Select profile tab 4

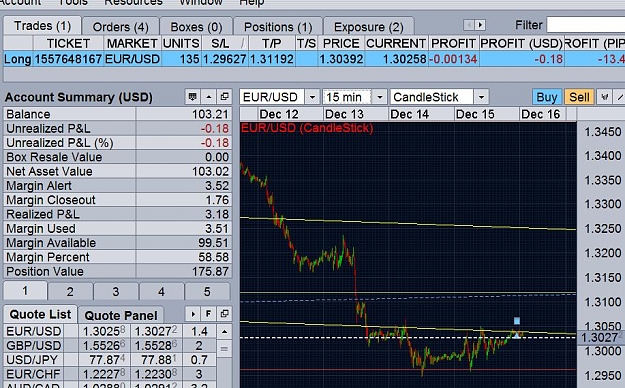click(161, 292)
